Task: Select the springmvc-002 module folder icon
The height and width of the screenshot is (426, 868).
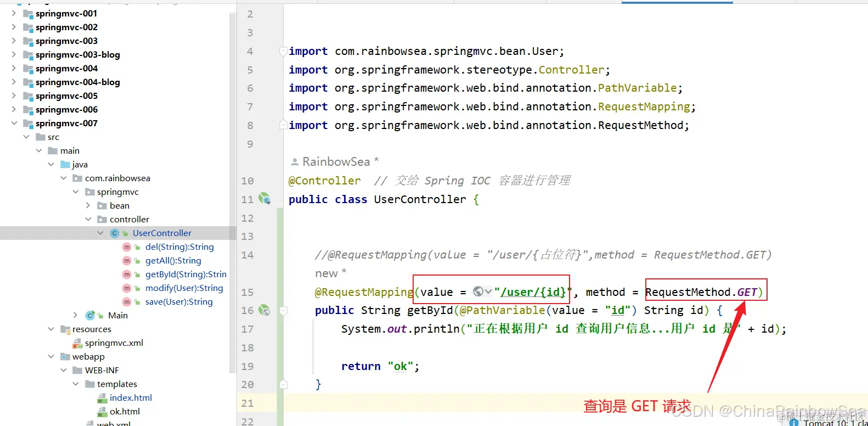Action: [x=28, y=27]
